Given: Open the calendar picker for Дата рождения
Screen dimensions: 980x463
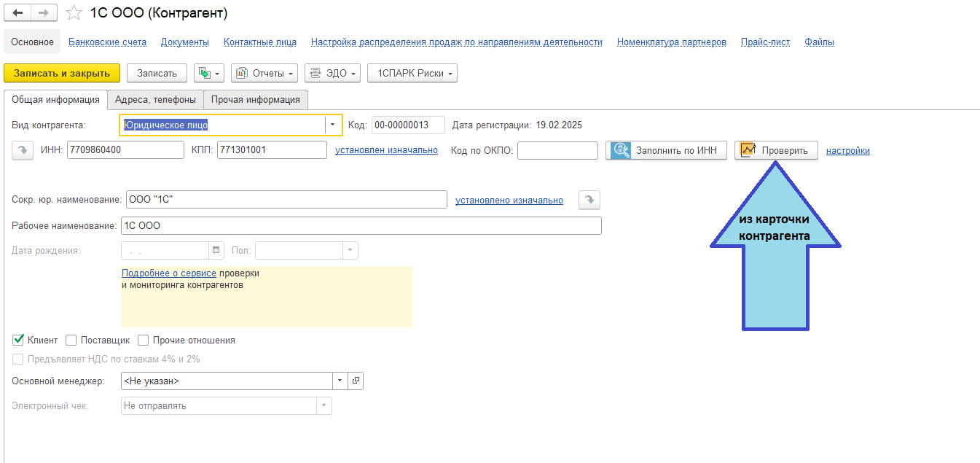Looking at the screenshot, I should (216, 250).
